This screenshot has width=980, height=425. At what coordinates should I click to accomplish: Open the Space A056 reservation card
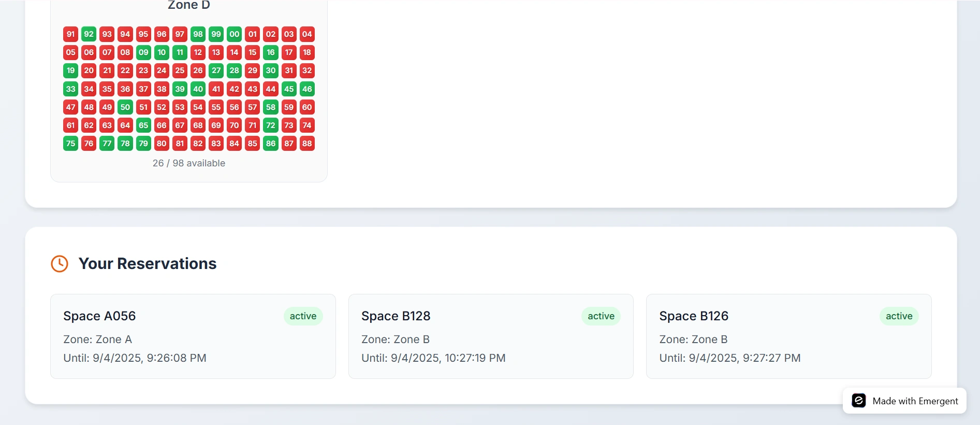193,336
